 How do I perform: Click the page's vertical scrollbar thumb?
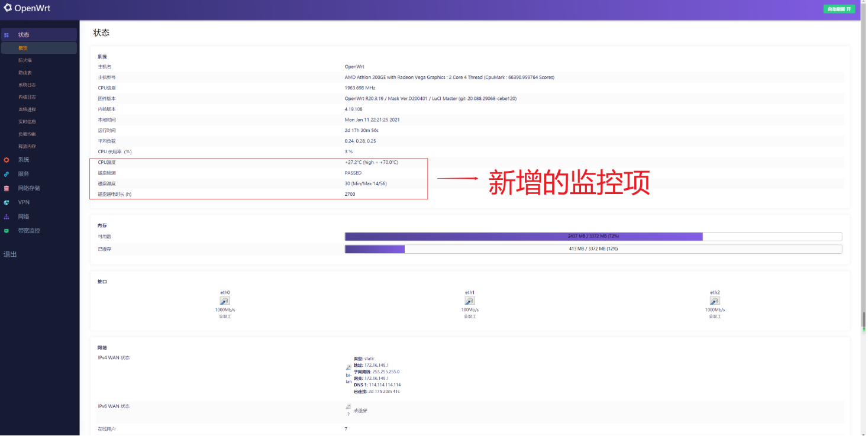(863, 319)
